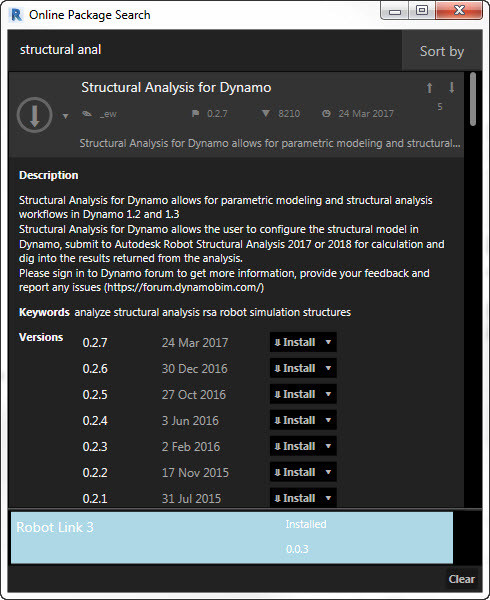Click the Clear button

pos(462,579)
